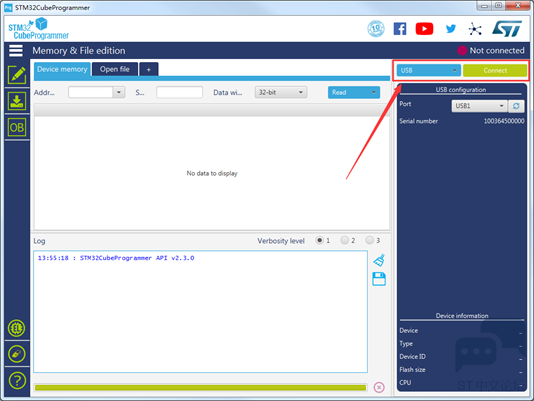The height and width of the screenshot is (401, 534).
Task: Click the green progress bar
Action: (200, 388)
